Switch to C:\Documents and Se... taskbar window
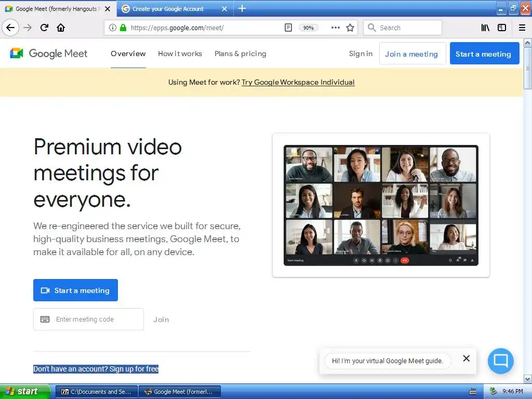Image resolution: width=532 pixels, height=399 pixels. (96, 392)
